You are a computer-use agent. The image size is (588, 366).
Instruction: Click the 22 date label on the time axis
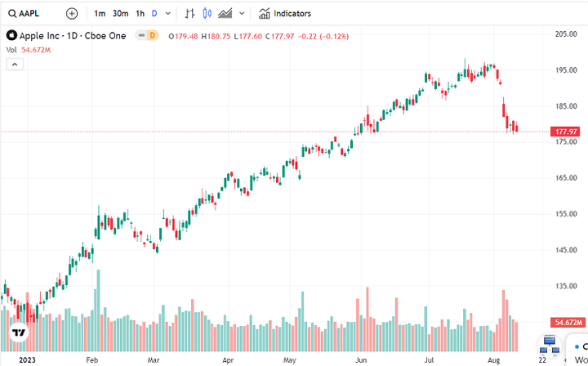pos(542,360)
